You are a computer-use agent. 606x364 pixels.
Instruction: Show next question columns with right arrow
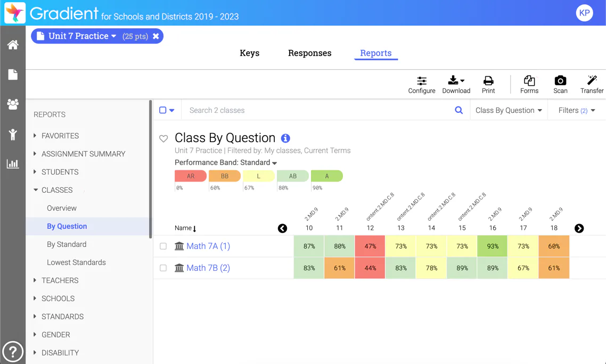point(579,228)
